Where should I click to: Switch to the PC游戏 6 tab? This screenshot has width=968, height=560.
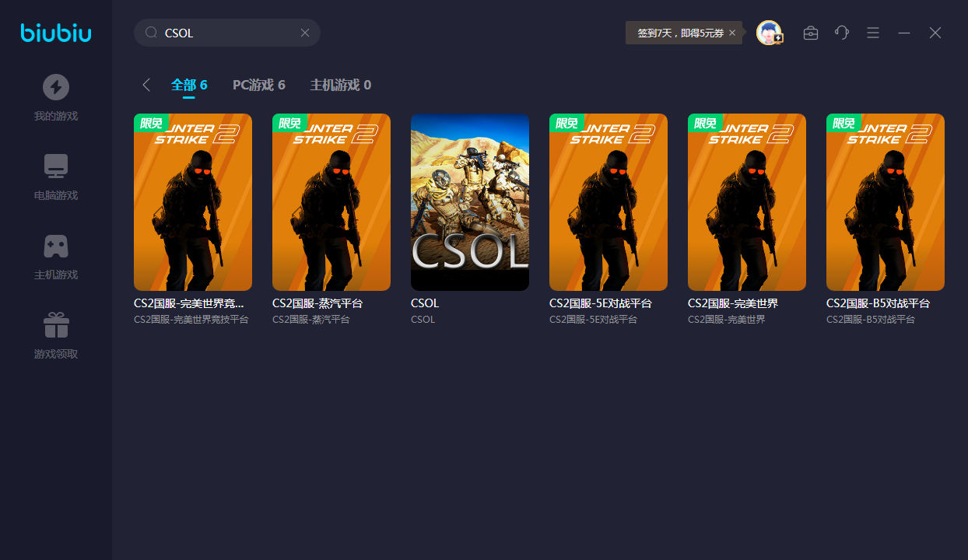(x=258, y=85)
